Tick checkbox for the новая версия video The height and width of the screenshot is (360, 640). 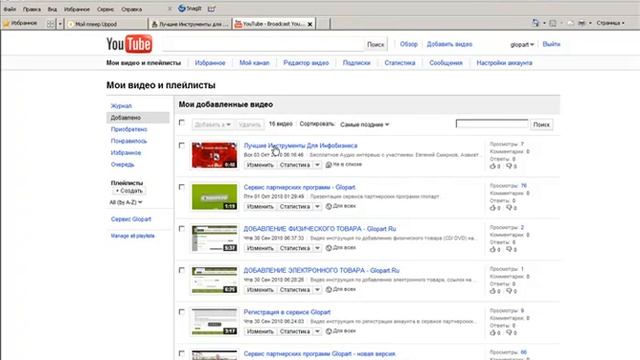click(182, 353)
